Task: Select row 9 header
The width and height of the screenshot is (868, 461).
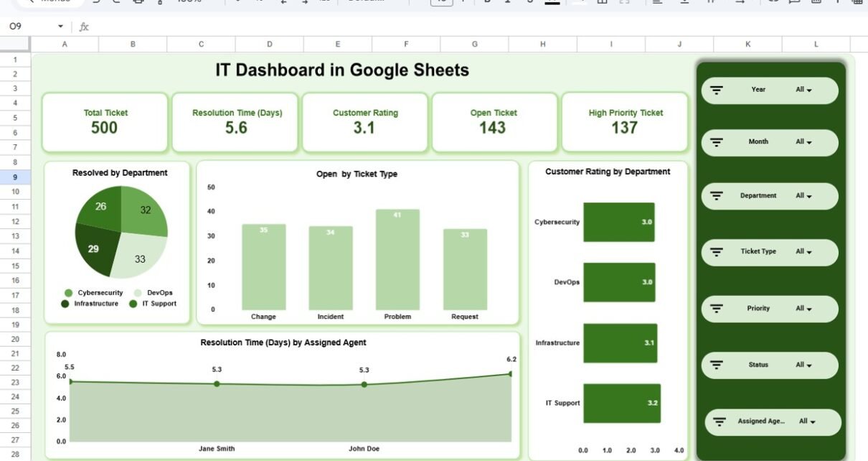Action: click(15, 177)
